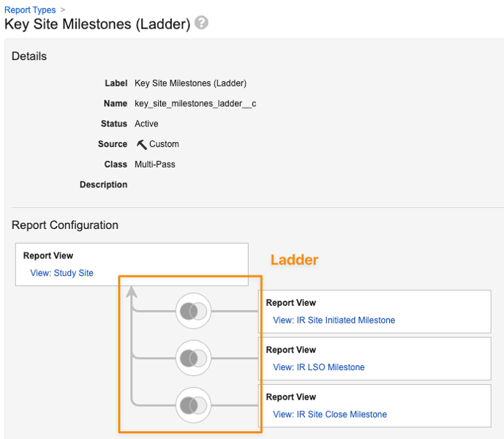Screen dimensions: 504x439
Task: Click the join icon for IR Site Initiated Milestone
Action: click(x=193, y=311)
